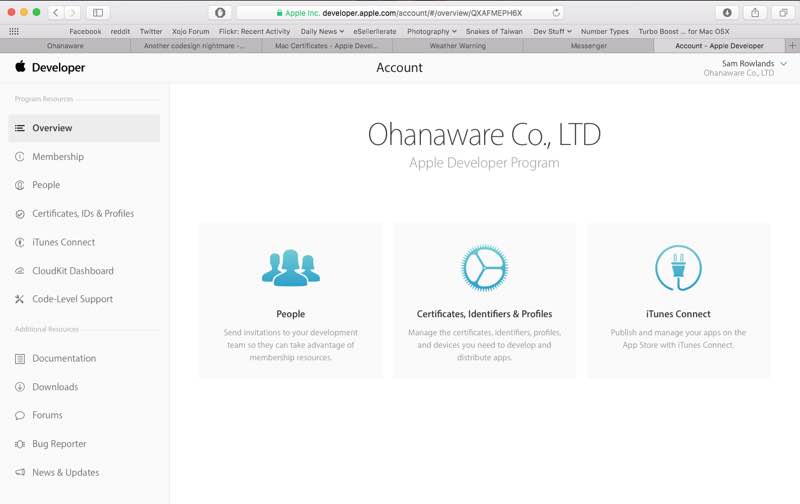
Task: Select the Account - Apple Developer tab
Action: pyautogui.click(x=719, y=45)
